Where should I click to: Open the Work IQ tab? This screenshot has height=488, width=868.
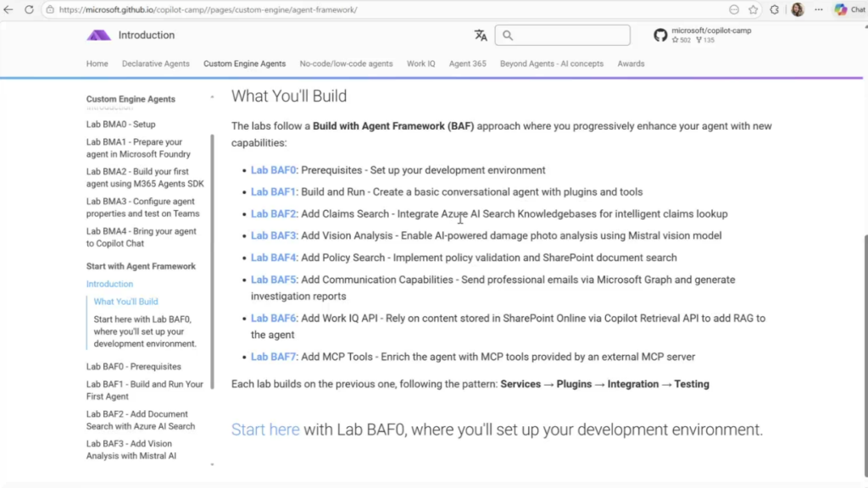coord(420,64)
